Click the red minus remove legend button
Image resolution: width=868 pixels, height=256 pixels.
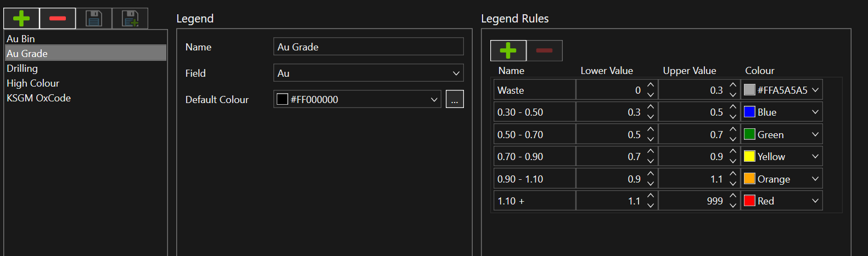pyautogui.click(x=58, y=19)
